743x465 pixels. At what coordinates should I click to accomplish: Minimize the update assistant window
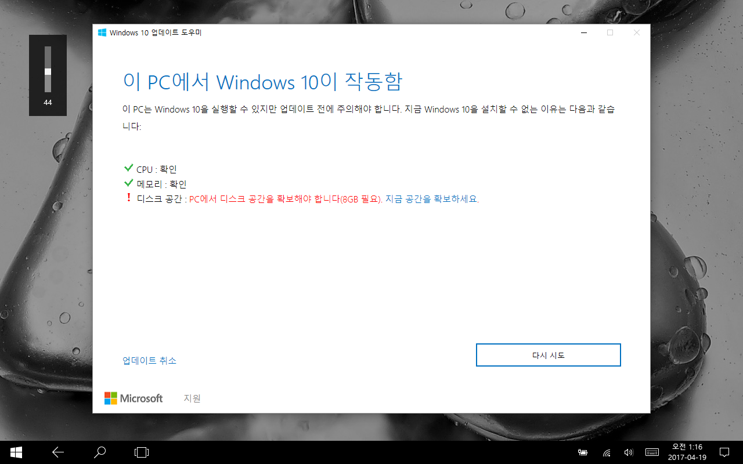pos(584,33)
